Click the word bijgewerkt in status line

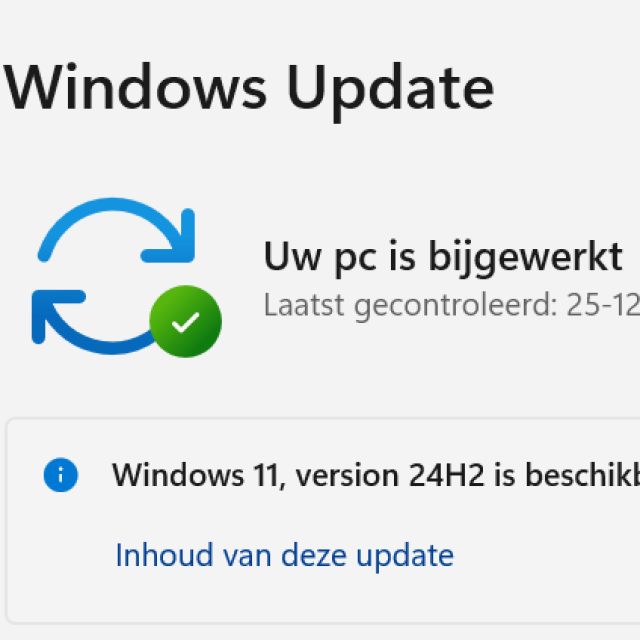click(x=525, y=258)
